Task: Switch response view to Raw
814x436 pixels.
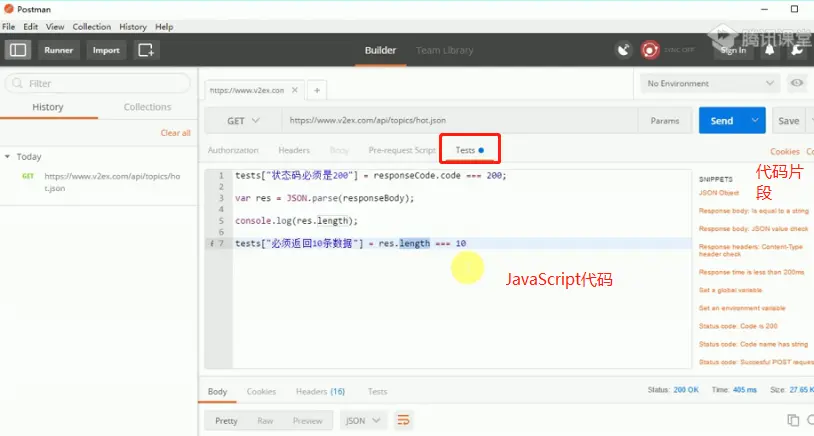Action: coord(265,420)
